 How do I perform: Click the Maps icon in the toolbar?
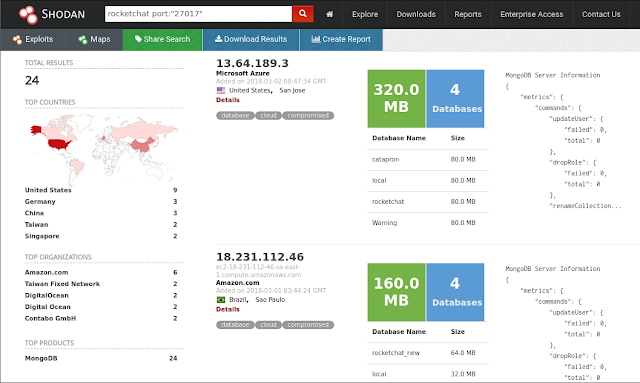point(83,40)
